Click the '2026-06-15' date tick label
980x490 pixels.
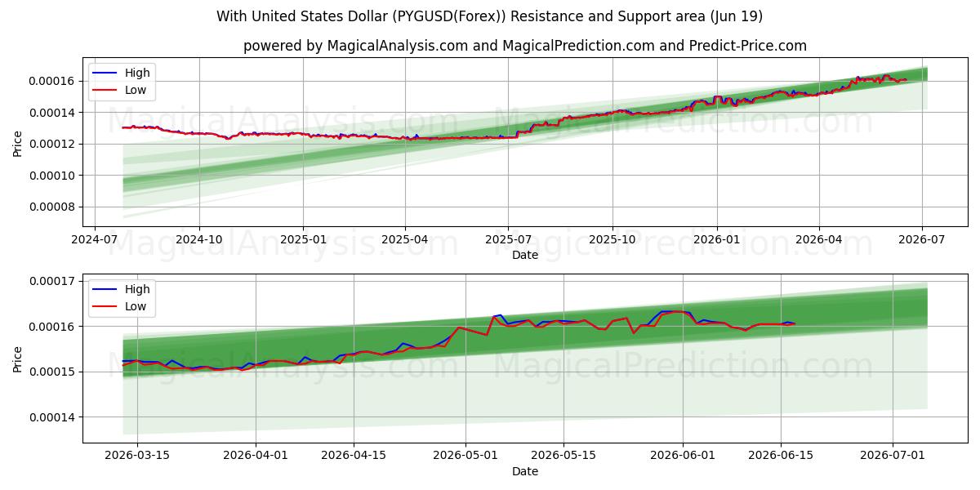(781, 456)
